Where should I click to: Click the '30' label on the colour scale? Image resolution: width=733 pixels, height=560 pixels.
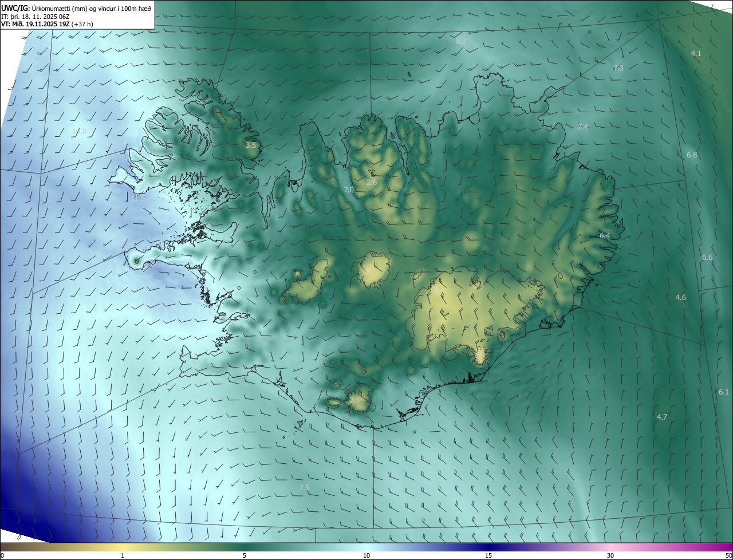tap(610, 556)
